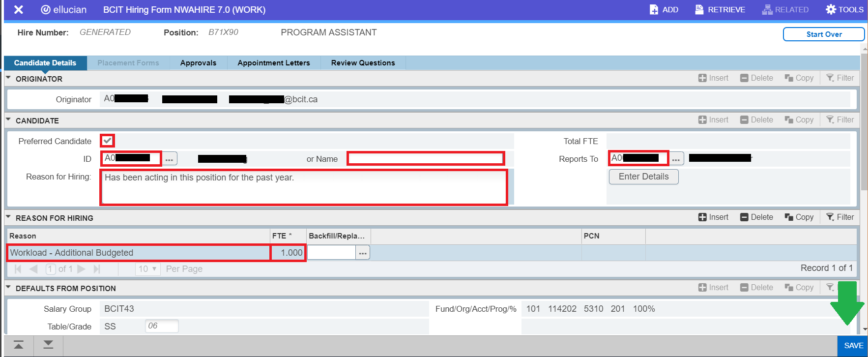Collapse the CANDIDATE section

click(x=8, y=120)
